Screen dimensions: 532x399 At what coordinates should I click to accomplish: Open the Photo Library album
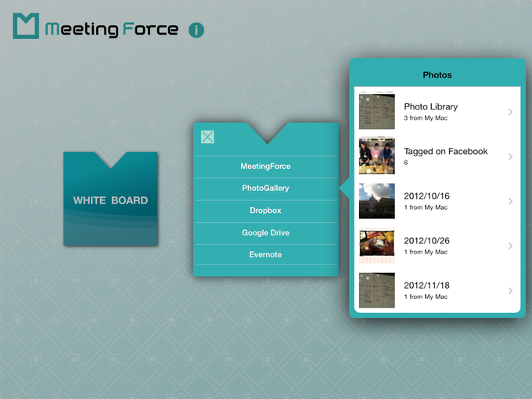pos(437,112)
